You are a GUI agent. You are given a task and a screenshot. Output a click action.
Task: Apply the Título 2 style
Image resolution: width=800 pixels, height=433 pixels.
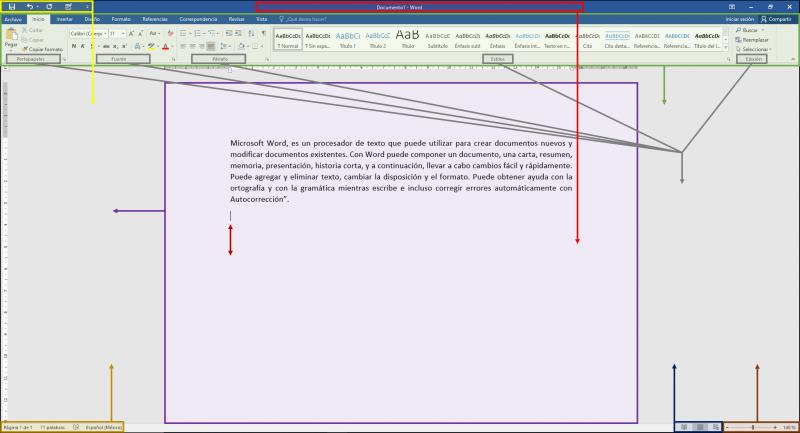tap(378, 39)
